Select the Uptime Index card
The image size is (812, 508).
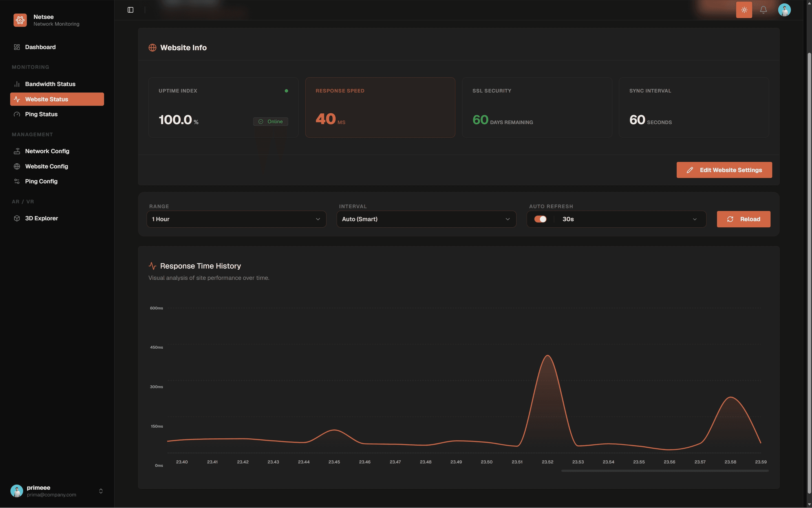[x=223, y=107]
